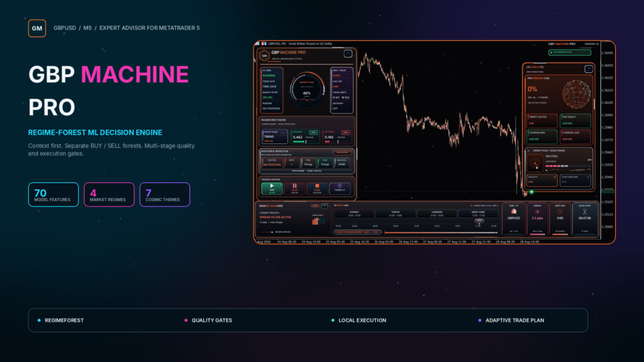Click the Stop 10.0 pip card
Image resolution: width=644 pixels, height=362 pixels.
(x=308, y=163)
